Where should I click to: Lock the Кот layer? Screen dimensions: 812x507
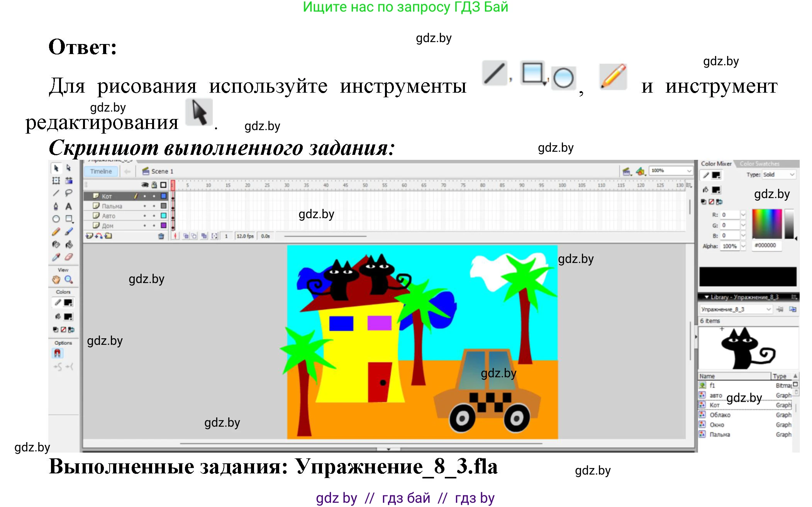point(154,196)
